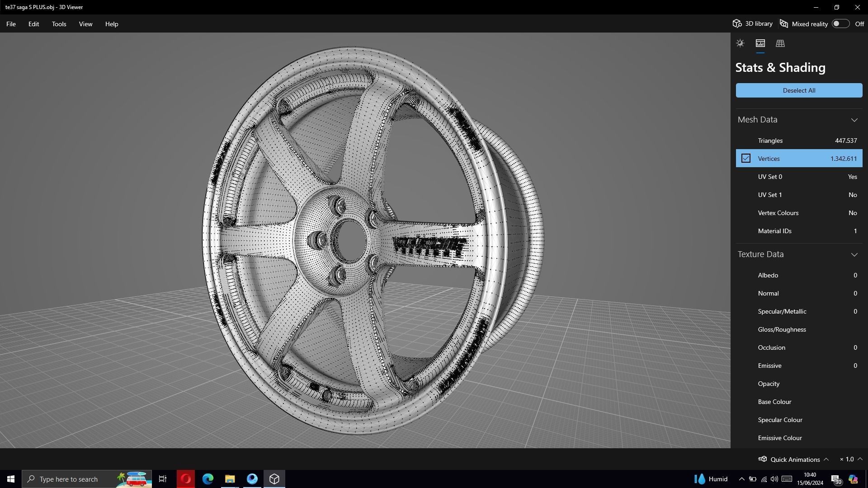Open the network tray icon
This screenshot has height=488, width=868.
pos(764,479)
